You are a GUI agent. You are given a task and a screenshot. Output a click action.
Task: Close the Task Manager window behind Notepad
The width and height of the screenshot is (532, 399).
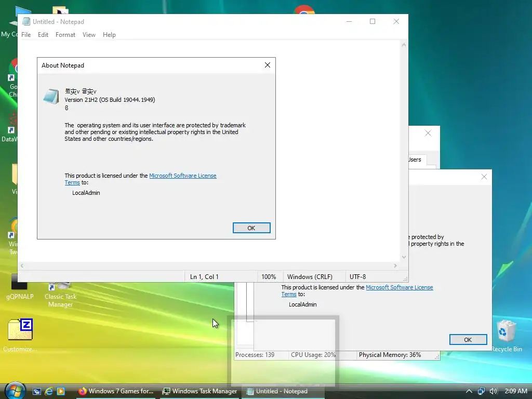428,134
